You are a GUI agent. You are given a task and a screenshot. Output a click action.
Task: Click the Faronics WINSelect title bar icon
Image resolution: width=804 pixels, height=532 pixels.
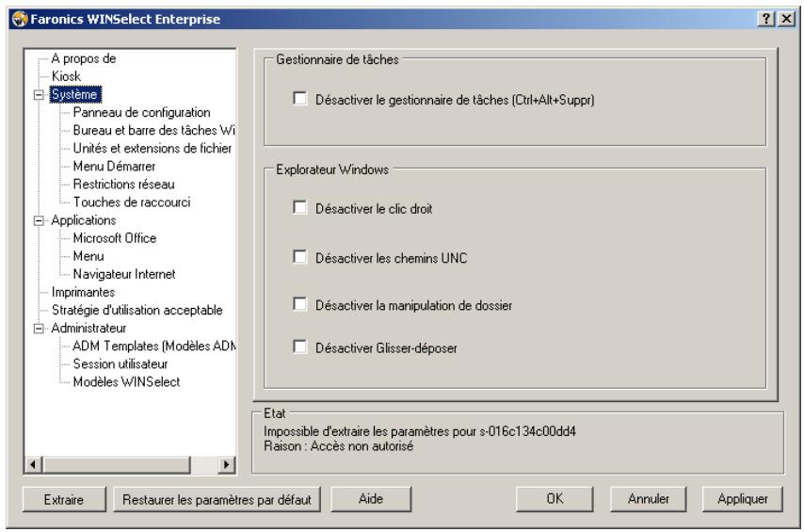click(x=20, y=19)
